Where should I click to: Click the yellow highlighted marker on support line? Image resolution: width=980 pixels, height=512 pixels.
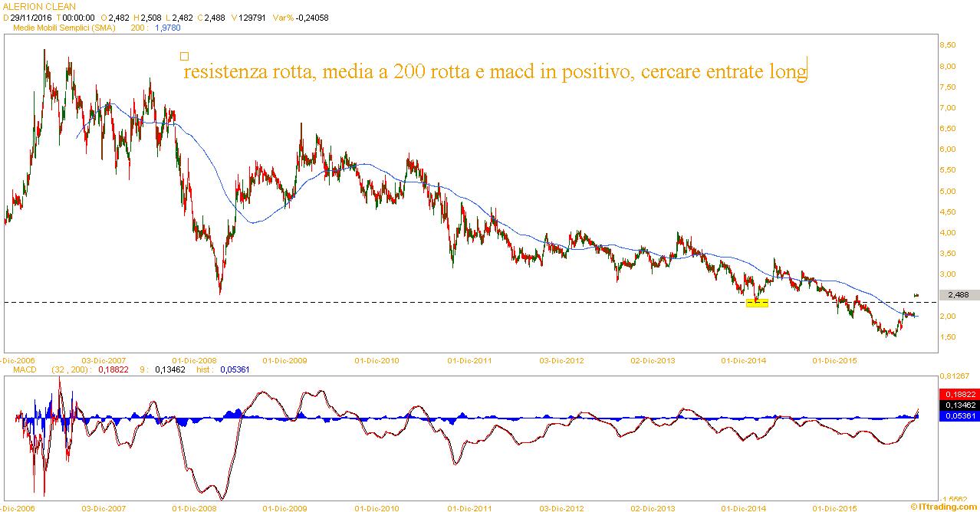click(757, 304)
